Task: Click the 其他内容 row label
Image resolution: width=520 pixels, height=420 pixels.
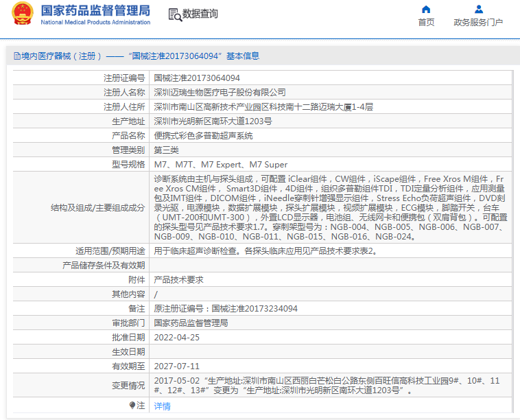Action: tap(128, 294)
